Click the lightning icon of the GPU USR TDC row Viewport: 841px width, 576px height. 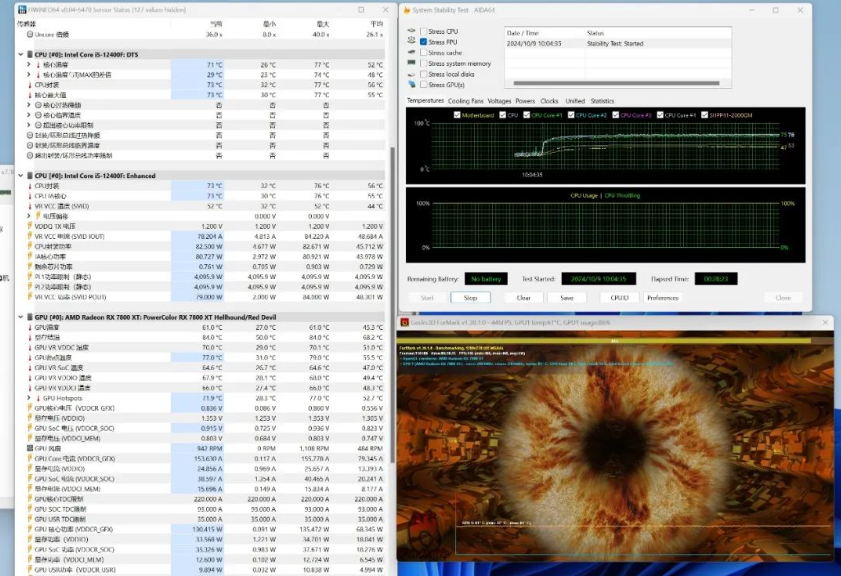tap(30, 519)
